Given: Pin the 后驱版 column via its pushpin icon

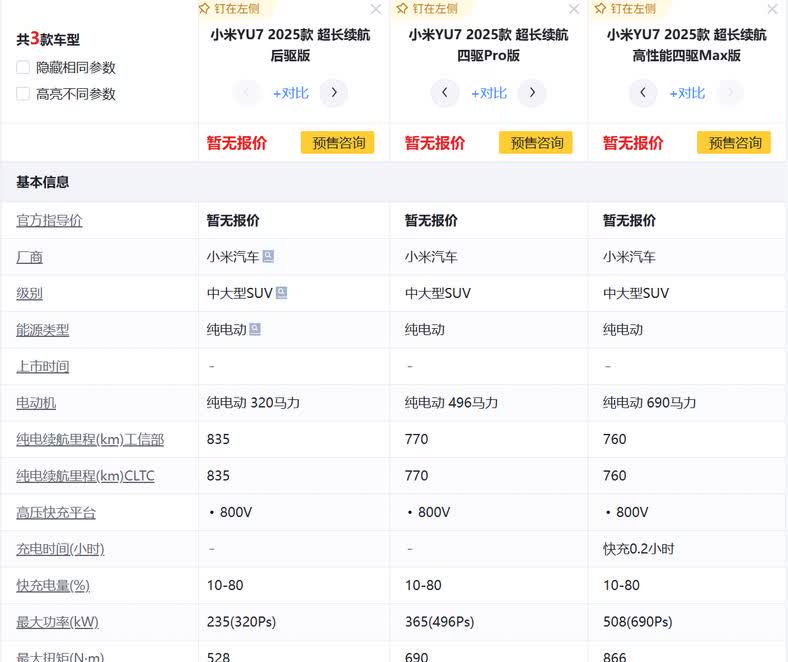Looking at the screenshot, I should (x=204, y=9).
